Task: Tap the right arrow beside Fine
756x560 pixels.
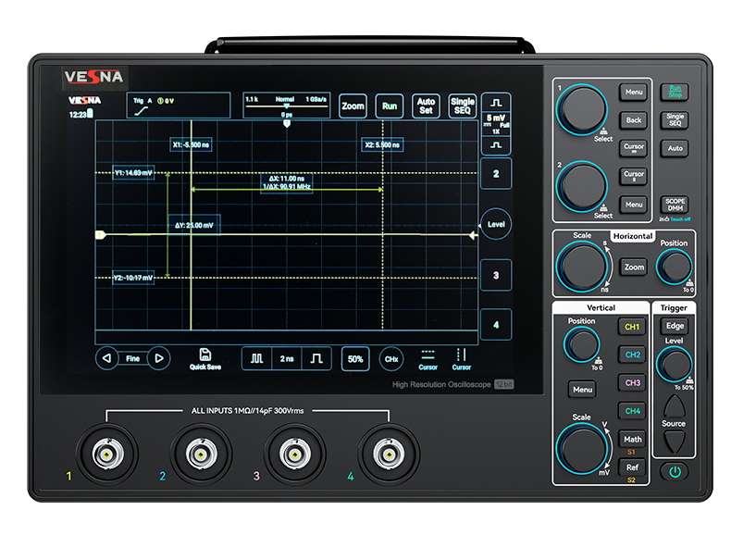Action: tap(158, 358)
